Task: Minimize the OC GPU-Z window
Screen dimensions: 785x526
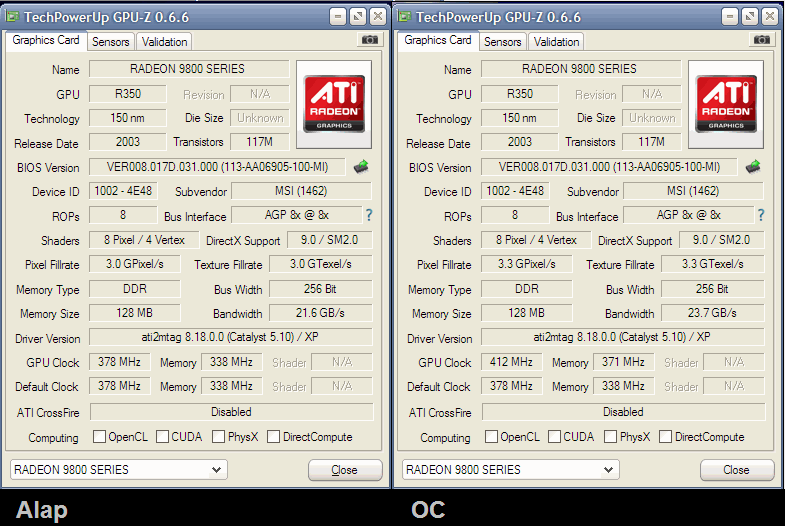Action: (x=730, y=17)
